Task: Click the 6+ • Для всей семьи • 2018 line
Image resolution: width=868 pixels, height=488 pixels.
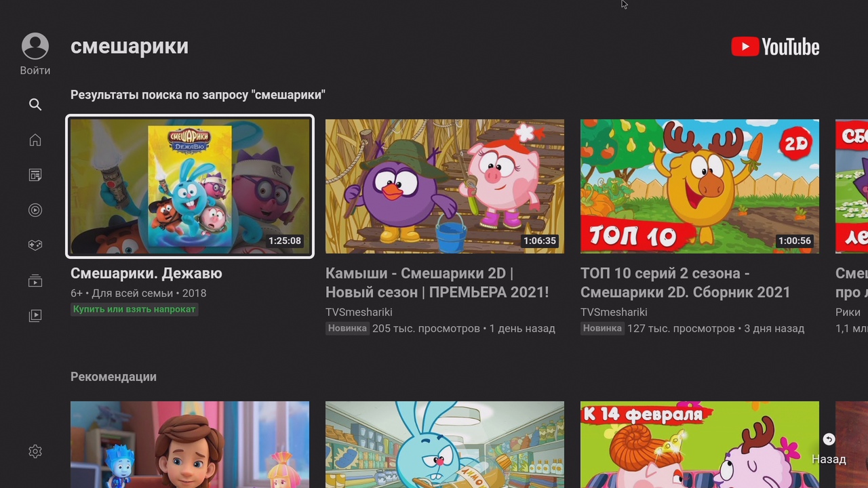Action: pyautogui.click(x=138, y=293)
